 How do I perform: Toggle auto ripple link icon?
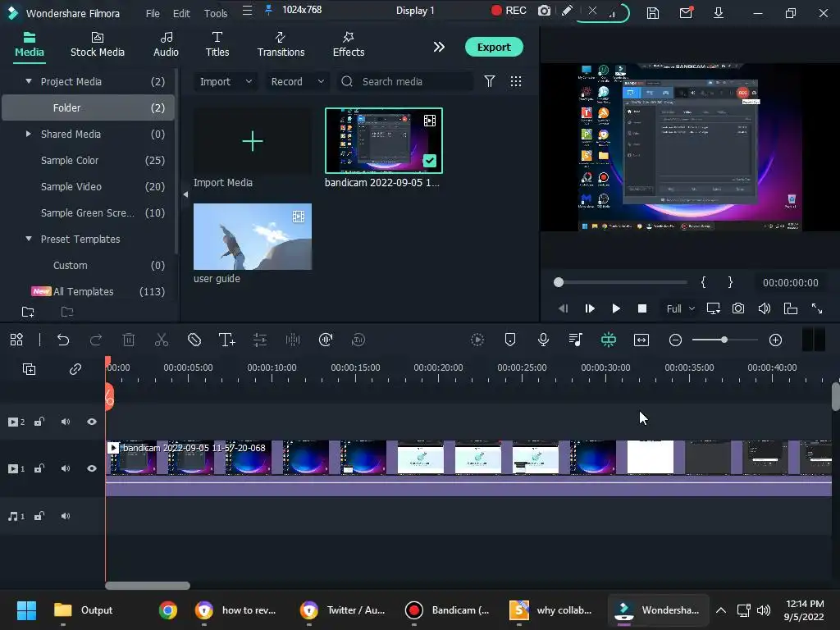click(x=75, y=369)
